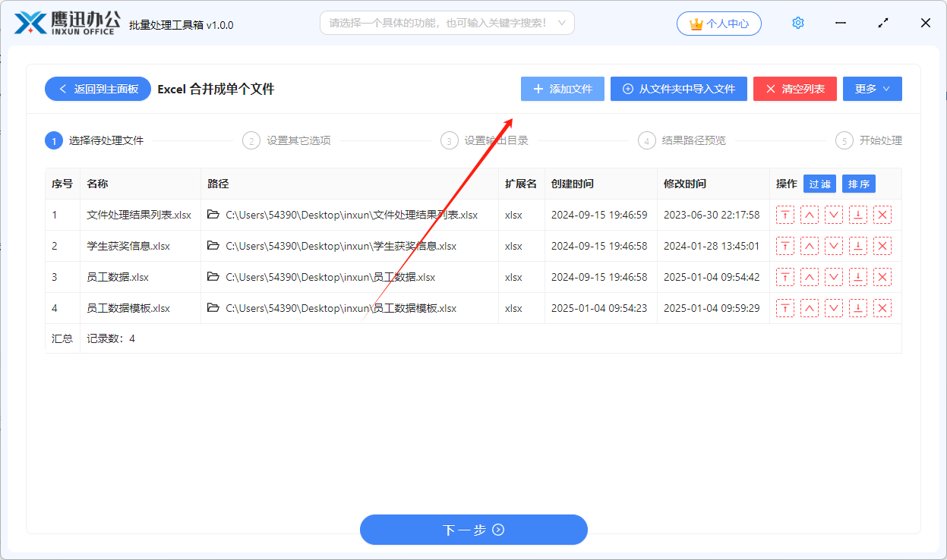Click the 下一步 button at the bottom
Screen dimensions: 947x560
[x=473, y=530]
